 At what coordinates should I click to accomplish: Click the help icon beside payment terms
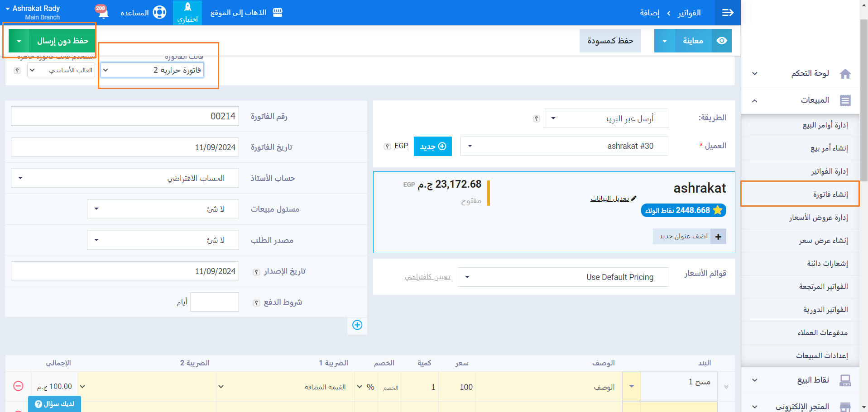pos(256,303)
